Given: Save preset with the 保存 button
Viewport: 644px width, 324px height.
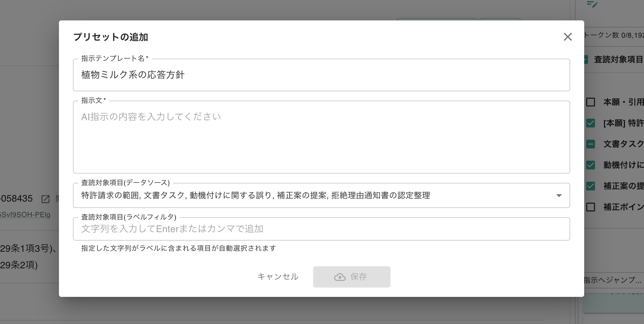Looking at the screenshot, I should click(352, 277).
